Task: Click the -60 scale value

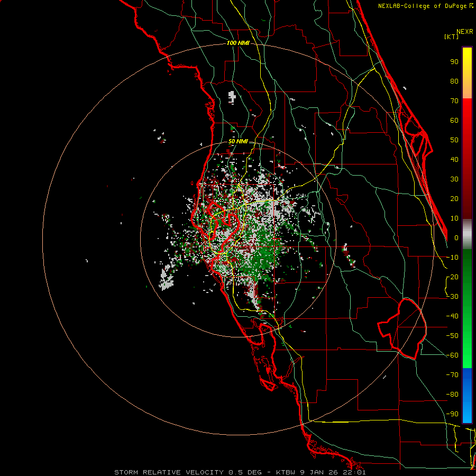Action: pyautogui.click(x=452, y=355)
